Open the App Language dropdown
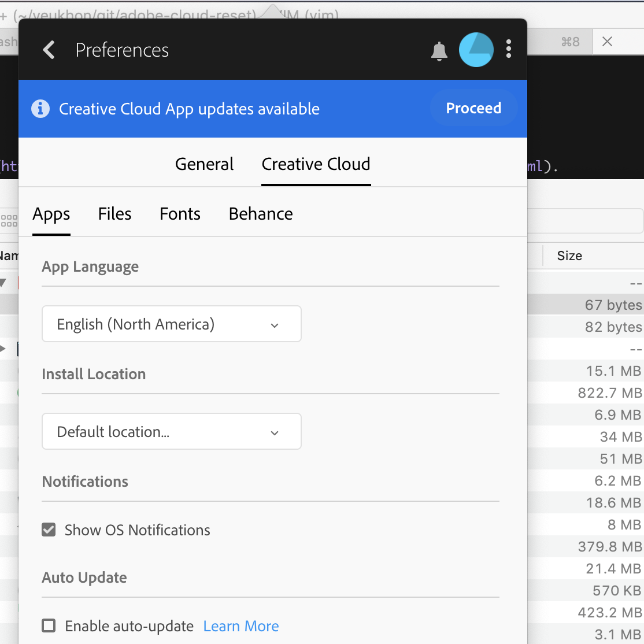Image resolution: width=644 pixels, height=644 pixels. (x=172, y=324)
